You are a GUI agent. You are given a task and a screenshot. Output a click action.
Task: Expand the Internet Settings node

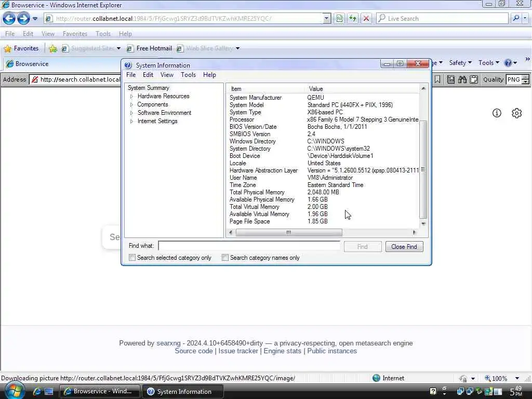[x=131, y=121]
